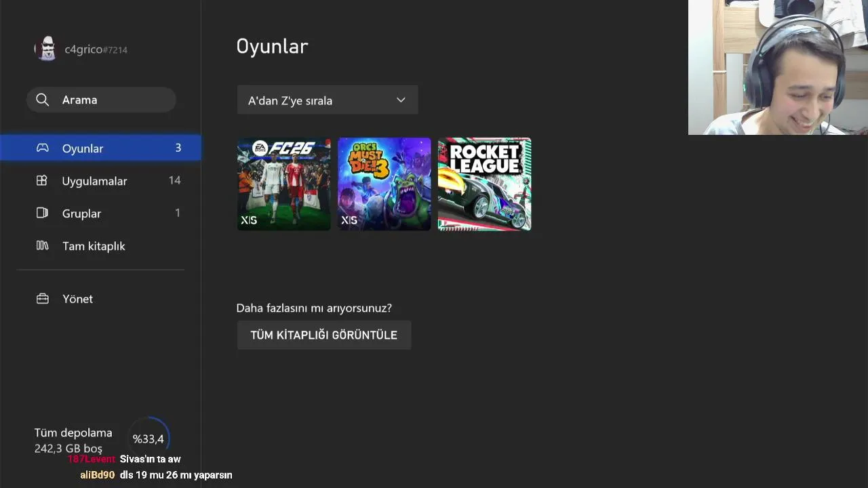Click the X|S badge on Orcs Must Die tile

tap(349, 220)
